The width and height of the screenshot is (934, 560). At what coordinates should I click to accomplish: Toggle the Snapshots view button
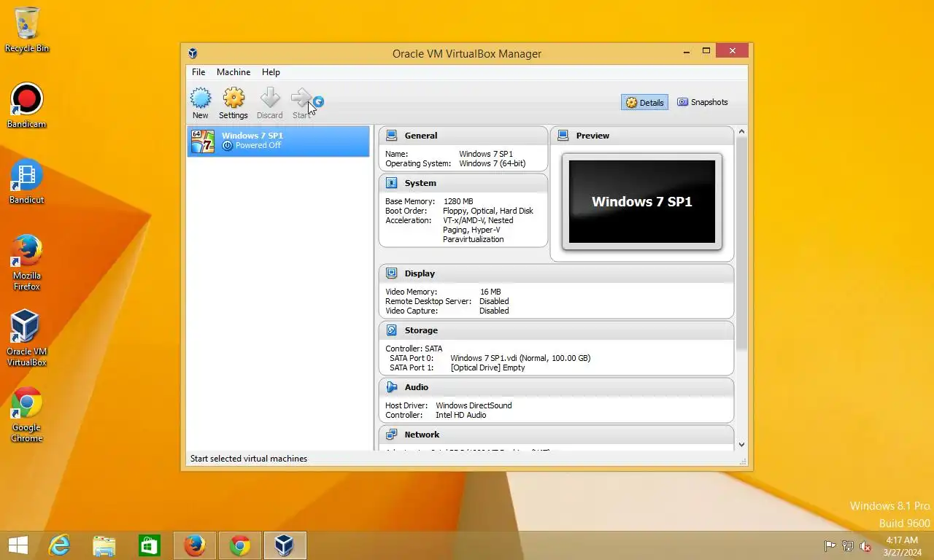pyautogui.click(x=702, y=103)
